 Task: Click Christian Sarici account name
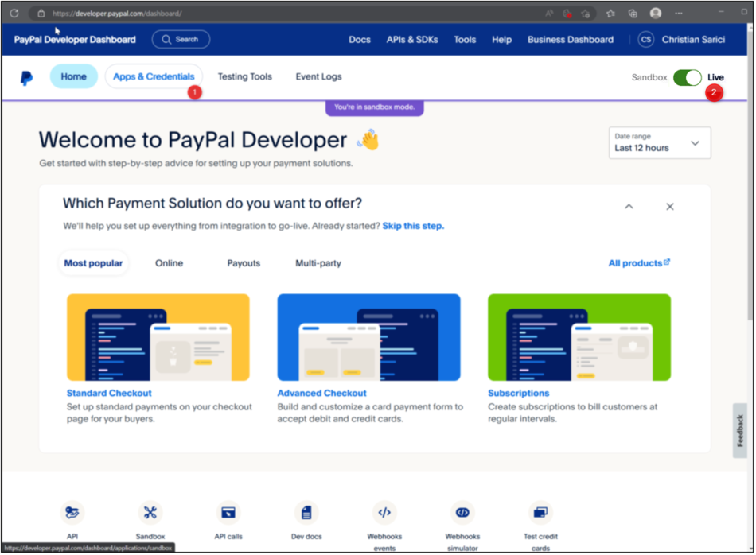click(694, 40)
